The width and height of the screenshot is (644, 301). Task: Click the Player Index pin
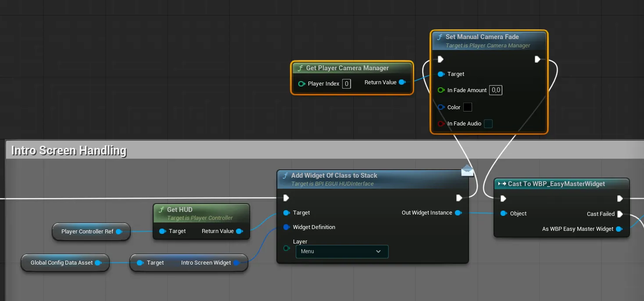point(301,84)
